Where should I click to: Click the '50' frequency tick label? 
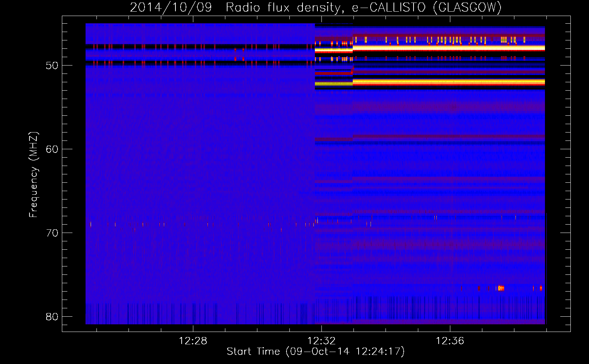(52, 66)
